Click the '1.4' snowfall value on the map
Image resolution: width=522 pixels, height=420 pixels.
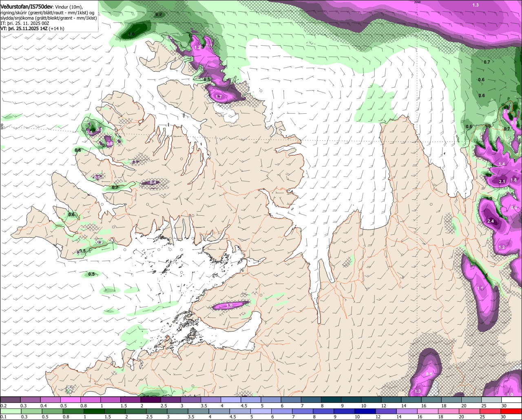coord(502,164)
